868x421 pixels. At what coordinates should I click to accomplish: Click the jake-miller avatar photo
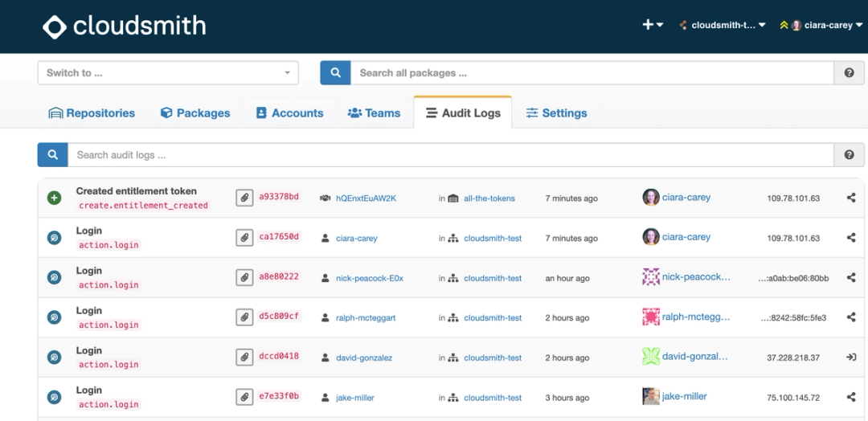tap(651, 396)
